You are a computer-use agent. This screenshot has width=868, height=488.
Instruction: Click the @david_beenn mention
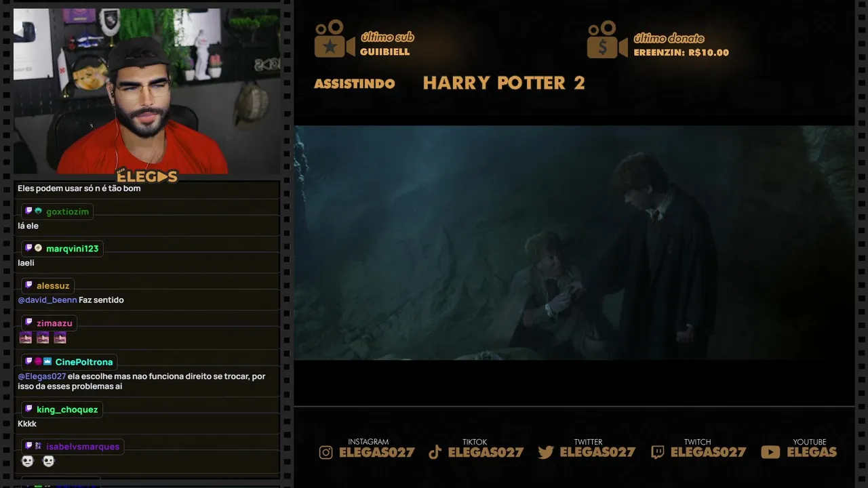[x=47, y=300]
